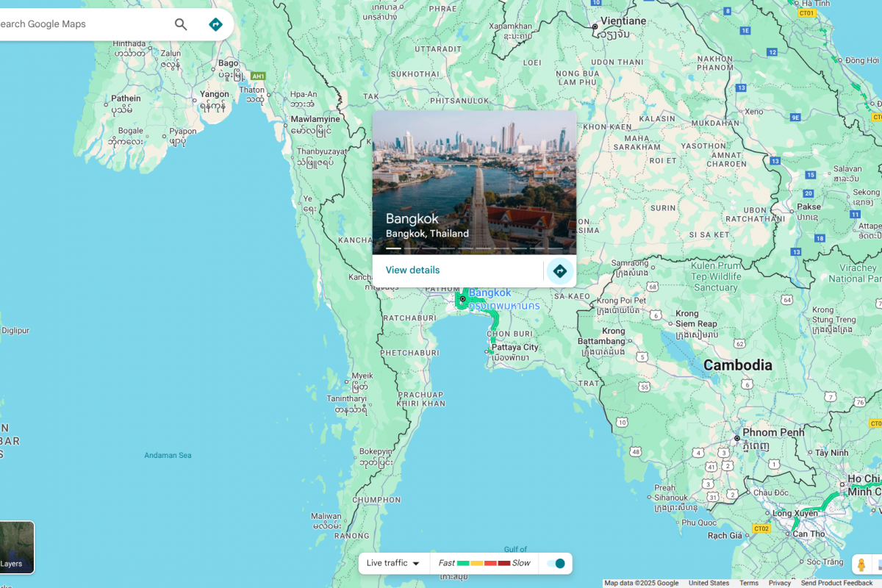Click the search magnifier icon

(181, 24)
